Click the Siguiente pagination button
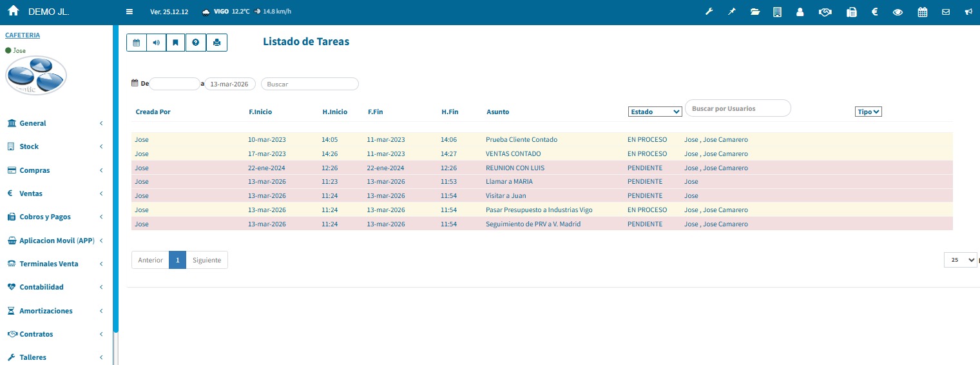980x365 pixels. pos(207,260)
